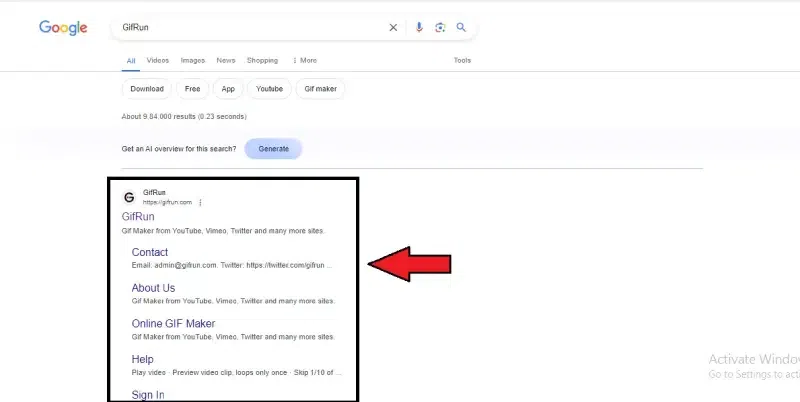Open Google Lens image search icon

[x=440, y=28]
